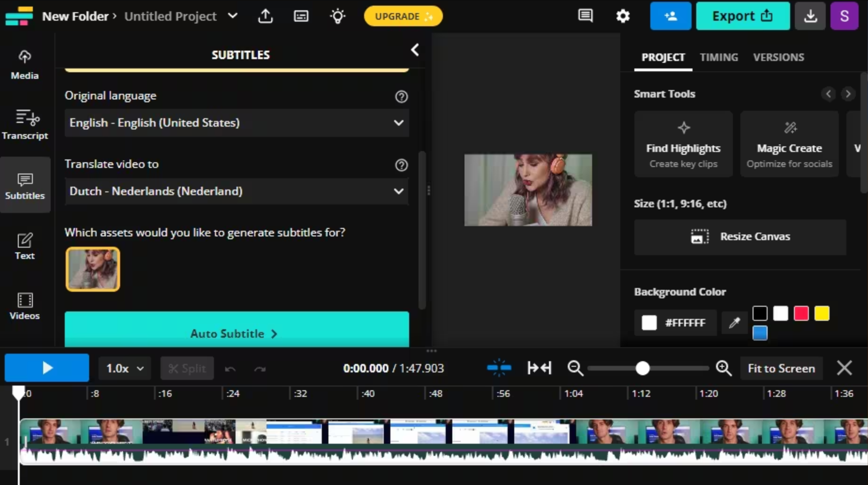Screen dimensions: 868x485
Task: Switch to the Versions tab
Action: 778,57
